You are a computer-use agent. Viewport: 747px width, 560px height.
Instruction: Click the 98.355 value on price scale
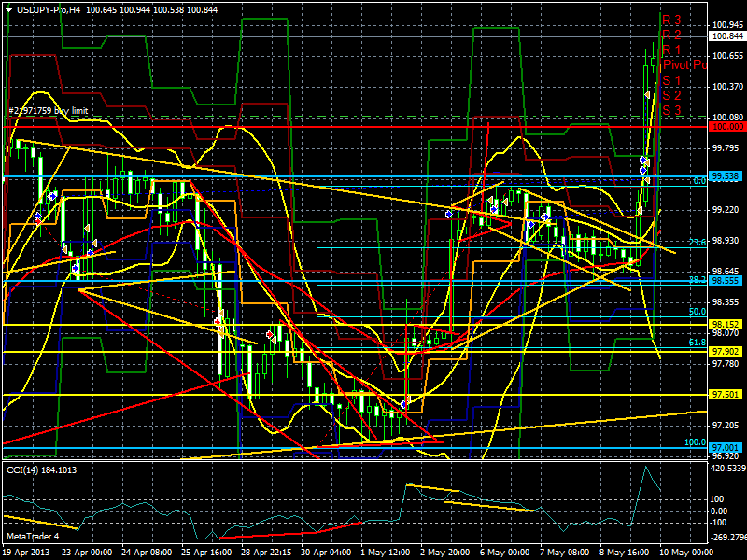[x=726, y=301]
